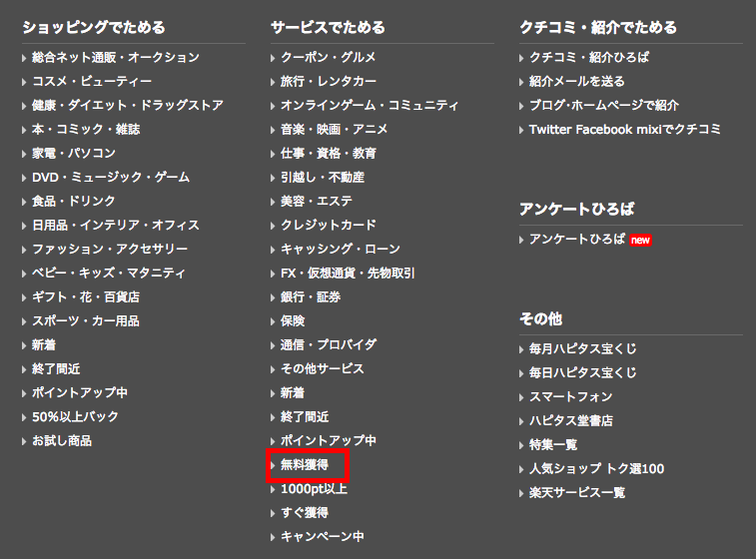Screen dimensions: 756x559
Task: Select その他サービス link
Action: pyautogui.click(x=322, y=369)
